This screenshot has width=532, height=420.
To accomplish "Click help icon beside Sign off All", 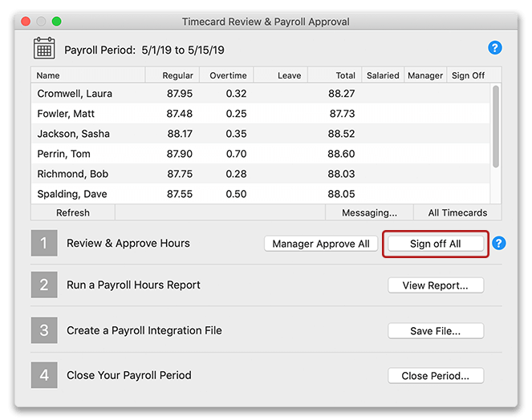I will click(498, 243).
